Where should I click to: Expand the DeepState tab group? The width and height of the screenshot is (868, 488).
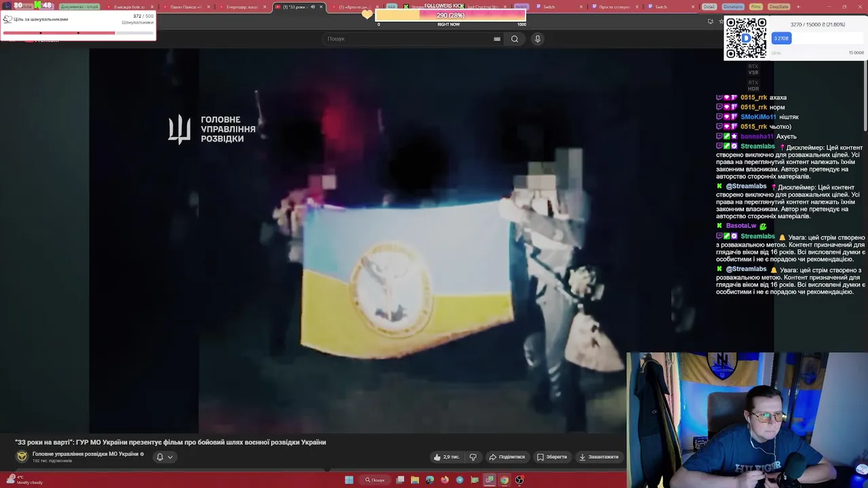pos(778,7)
